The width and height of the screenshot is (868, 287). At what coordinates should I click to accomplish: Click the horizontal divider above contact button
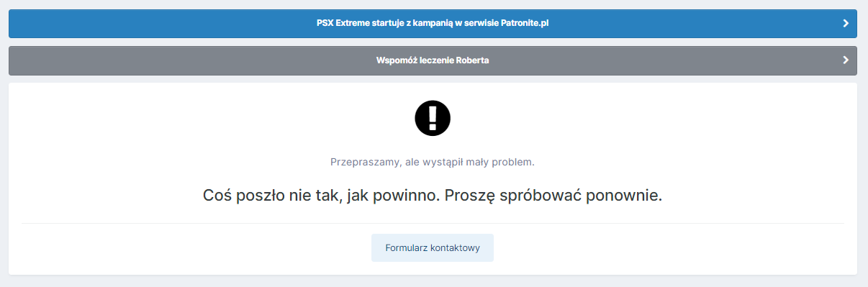tap(433, 223)
